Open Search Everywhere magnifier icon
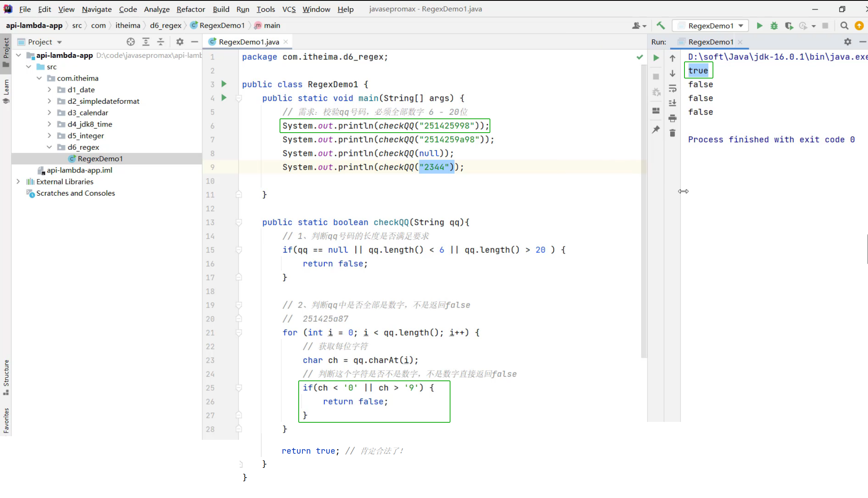This screenshot has width=868, height=498. pos(844,26)
